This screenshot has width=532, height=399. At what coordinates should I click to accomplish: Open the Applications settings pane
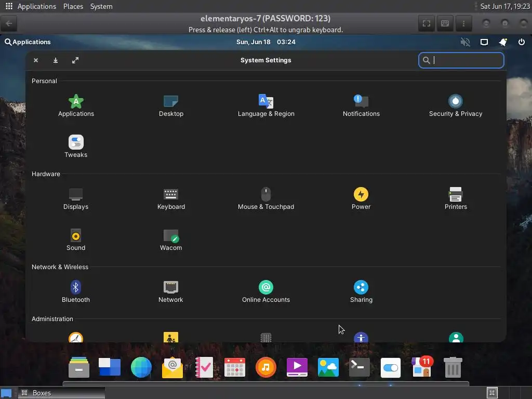76,106
